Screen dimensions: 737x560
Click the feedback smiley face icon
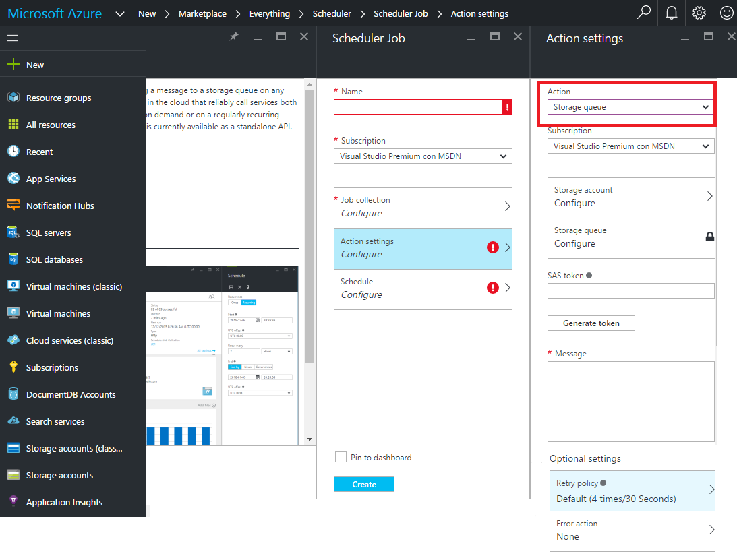(x=726, y=13)
